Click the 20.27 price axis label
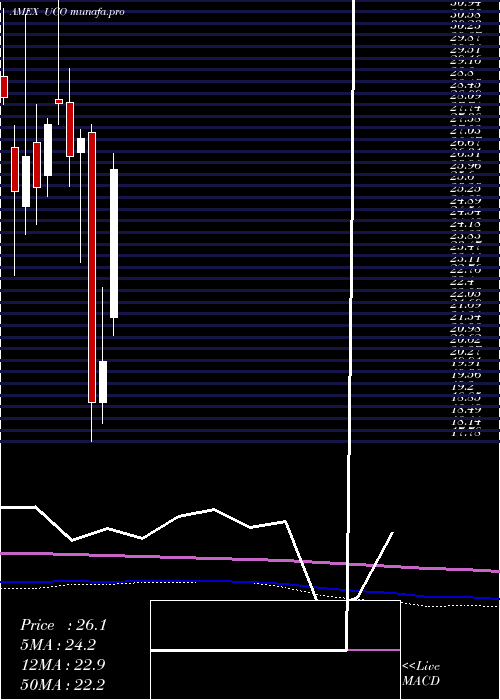The width and height of the screenshot is (500, 700). [x=465, y=352]
